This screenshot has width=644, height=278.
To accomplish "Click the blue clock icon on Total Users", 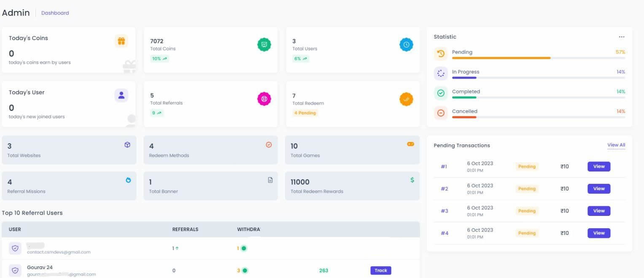I will pos(406,44).
